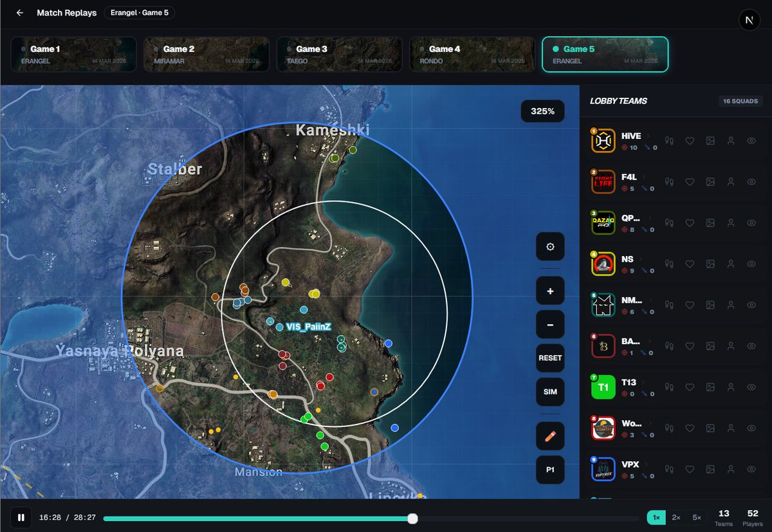Set playback speed to 1×
This screenshot has height=532, width=772.
pos(656,517)
